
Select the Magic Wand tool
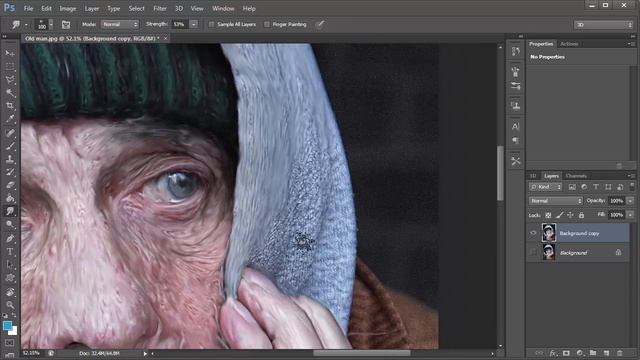click(x=10, y=93)
